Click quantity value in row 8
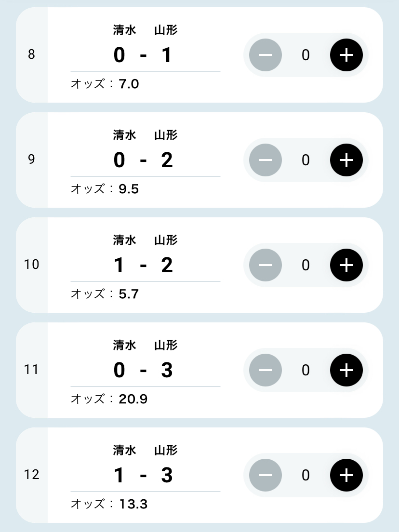Image resolution: width=399 pixels, height=532 pixels. click(x=306, y=55)
